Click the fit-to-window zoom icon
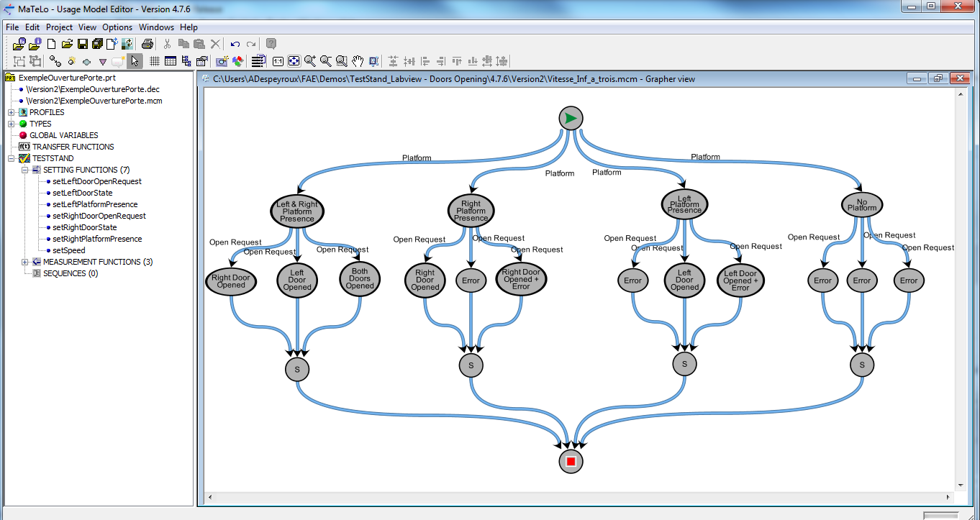 (294, 61)
